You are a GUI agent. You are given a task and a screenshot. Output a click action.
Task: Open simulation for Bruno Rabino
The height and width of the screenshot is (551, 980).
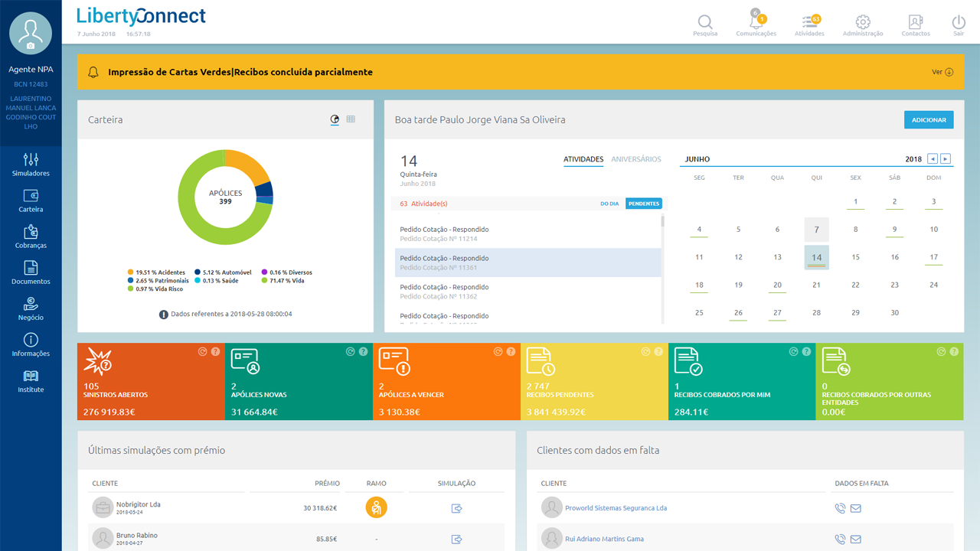(457, 539)
